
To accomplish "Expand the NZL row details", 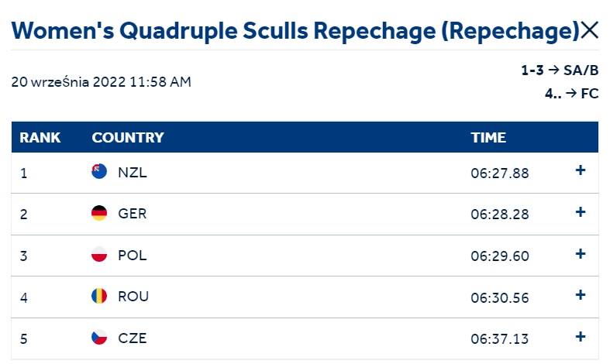I will coord(581,170).
